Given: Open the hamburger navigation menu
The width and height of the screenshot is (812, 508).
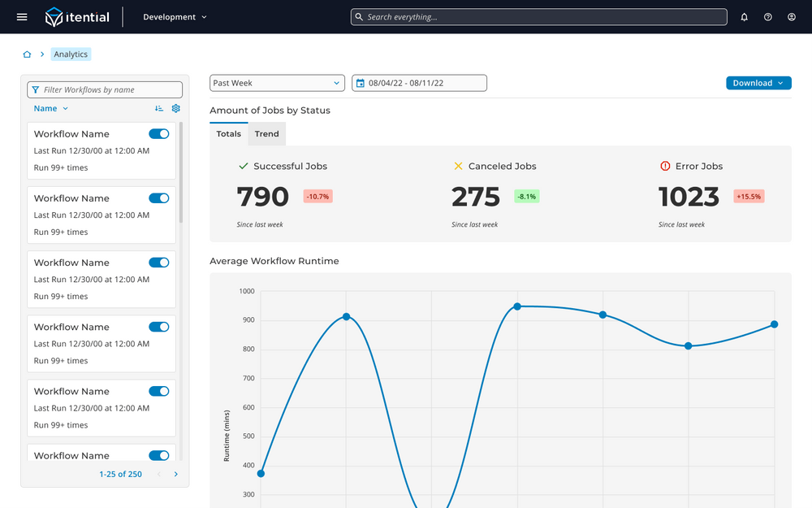Looking at the screenshot, I should click(x=22, y=17).
